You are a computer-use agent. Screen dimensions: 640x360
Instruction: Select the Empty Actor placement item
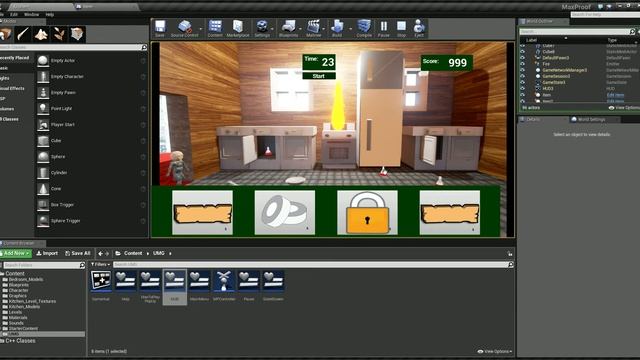[x=92, y=60]
